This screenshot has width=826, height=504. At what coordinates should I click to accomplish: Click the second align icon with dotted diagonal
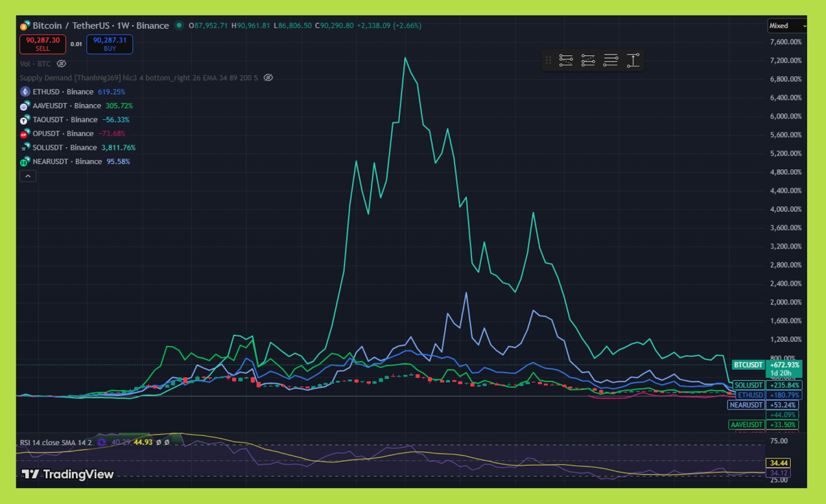588,61
